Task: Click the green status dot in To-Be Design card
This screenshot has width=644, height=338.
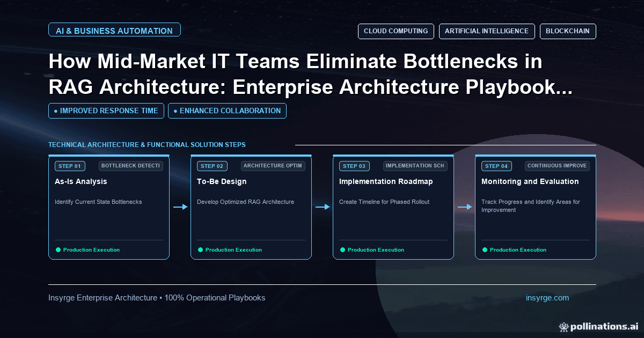Action: 200,249
